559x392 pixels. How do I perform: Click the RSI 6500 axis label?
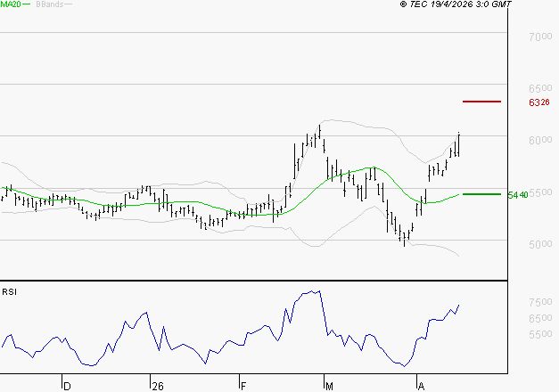pyautogui.click(x=540, y=318)
